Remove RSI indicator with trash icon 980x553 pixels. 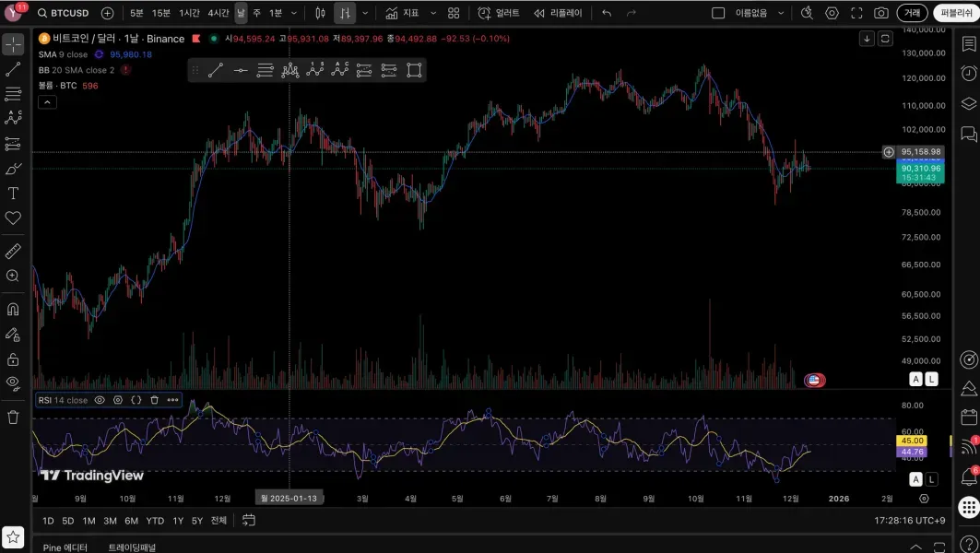[x=154, y=400]
